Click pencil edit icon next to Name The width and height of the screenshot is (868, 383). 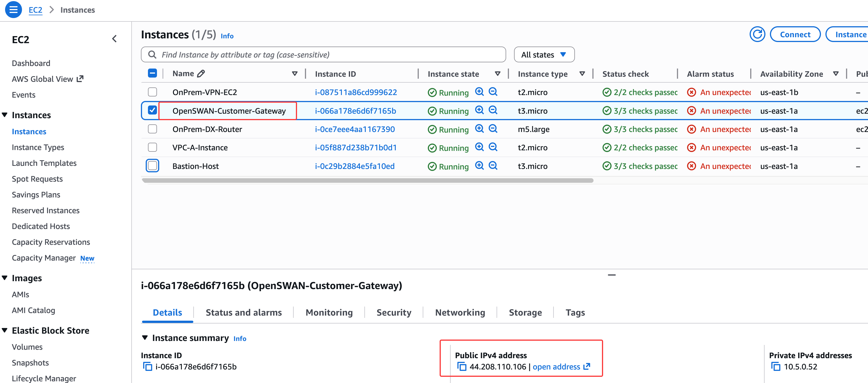[x=201, y=74]
